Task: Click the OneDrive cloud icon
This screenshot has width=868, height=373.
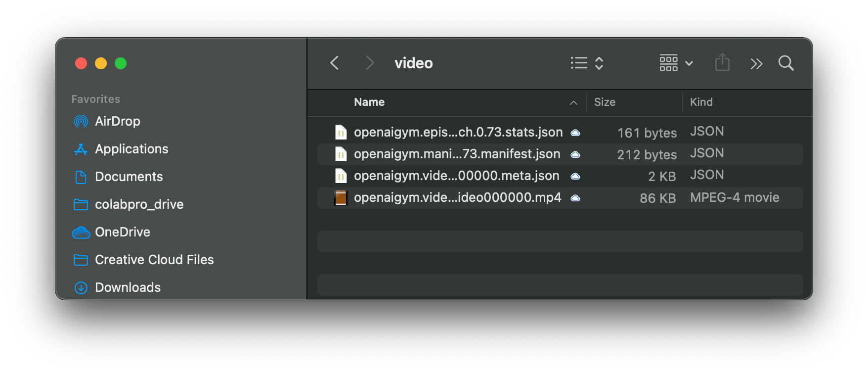Action: click(81, 233)
